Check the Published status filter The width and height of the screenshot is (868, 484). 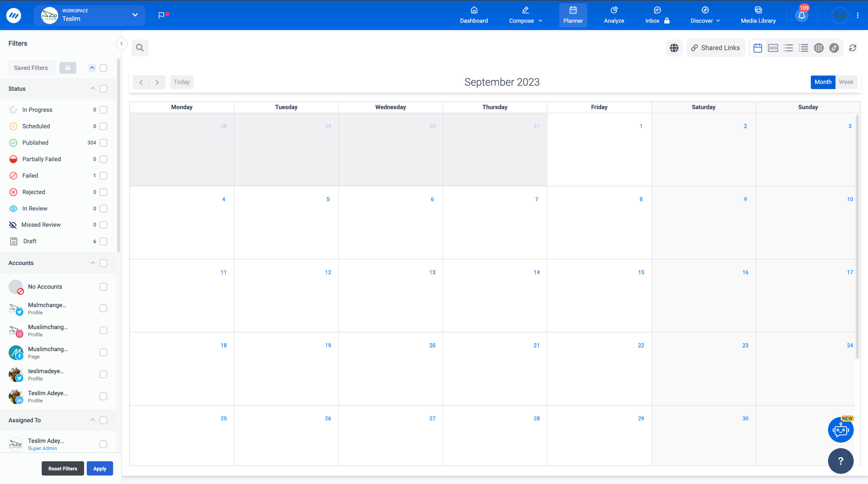pos(103,143)
